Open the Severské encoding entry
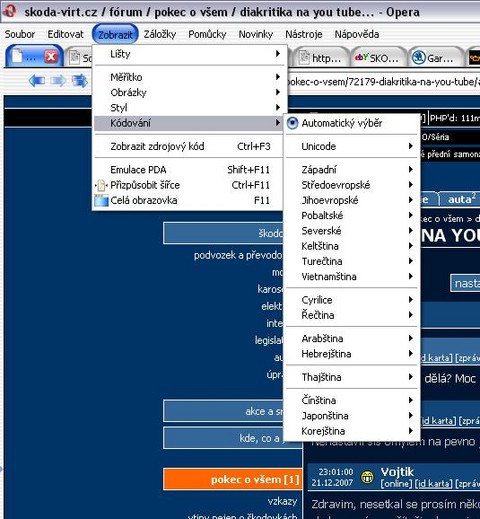Image resolution: width=480 pixels, height=519 pixels. 352,231
